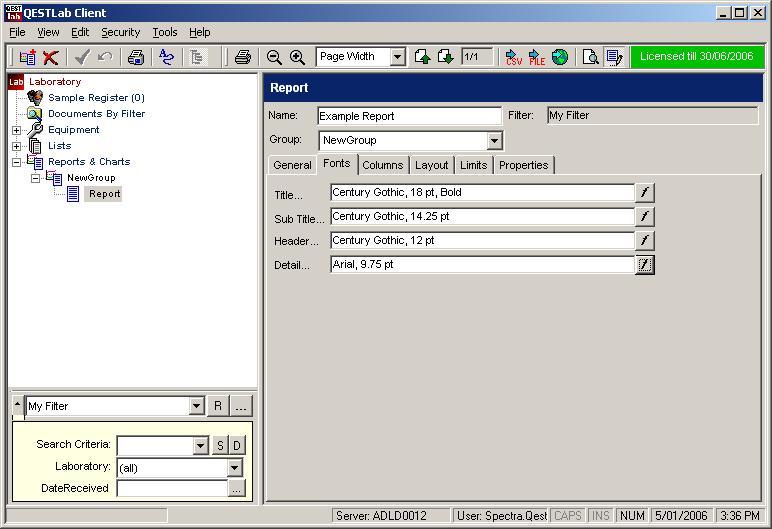This screenshot has width=772, height=529.
Task: Open the Page Width zoom dropdown
Action: (397, 58)
